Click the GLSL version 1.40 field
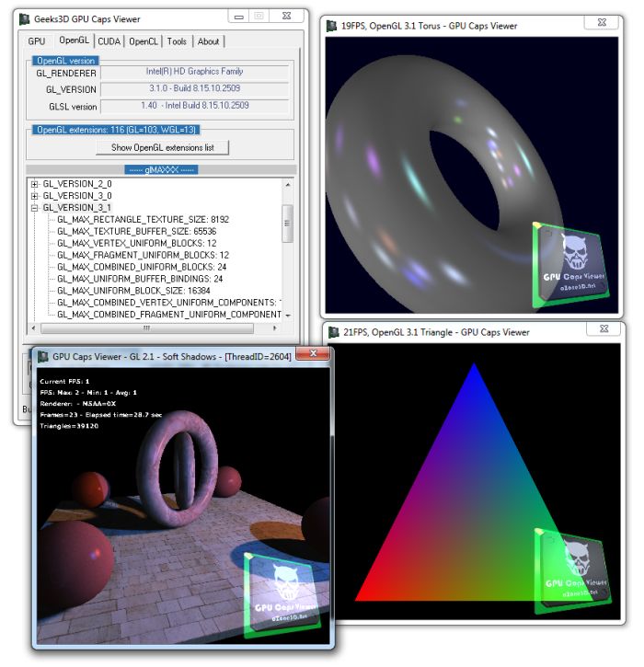Viewport: 644px width, 667px height. coord(194,106)
